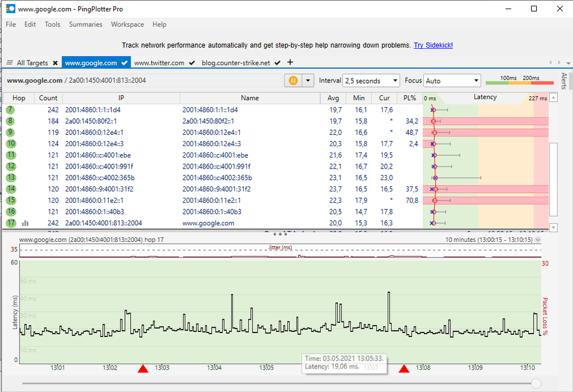Click the checkmark on www.google.com tab
This screenshot has width=573, height=392.
(x=124, y=63)
